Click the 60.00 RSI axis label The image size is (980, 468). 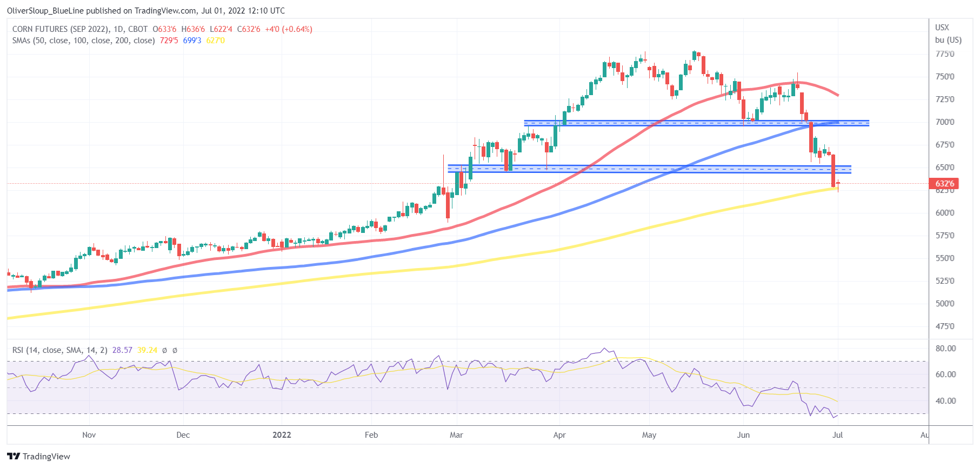(x=946, y=375)
